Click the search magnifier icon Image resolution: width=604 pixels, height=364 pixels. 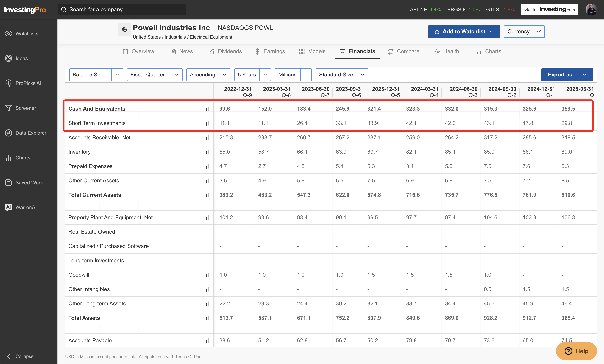click(64, 10)
